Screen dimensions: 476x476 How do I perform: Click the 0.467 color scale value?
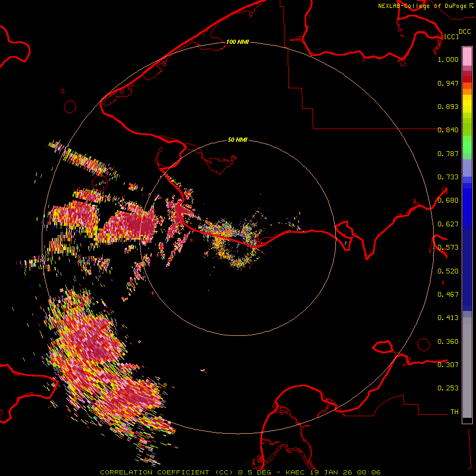448,295
